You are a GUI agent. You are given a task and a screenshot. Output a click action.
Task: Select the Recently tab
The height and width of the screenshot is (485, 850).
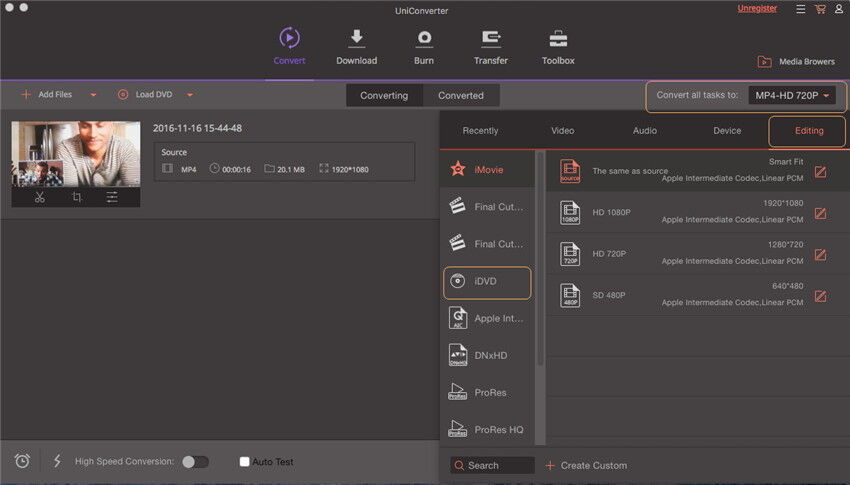480,131
